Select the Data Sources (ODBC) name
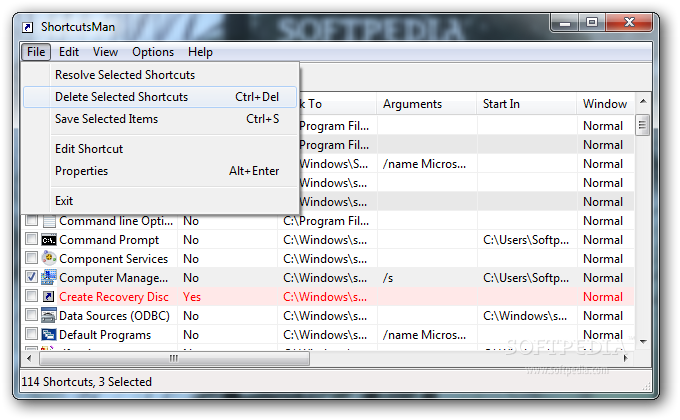Screen dimensions: 680x420 114,316
